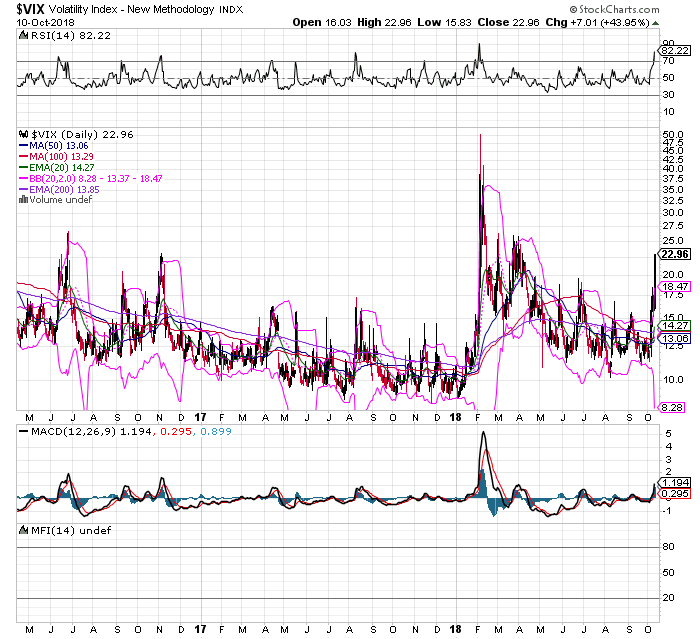Click the 10.0 price axis label
Screen dimensions: 700x639
click(673, 380)
